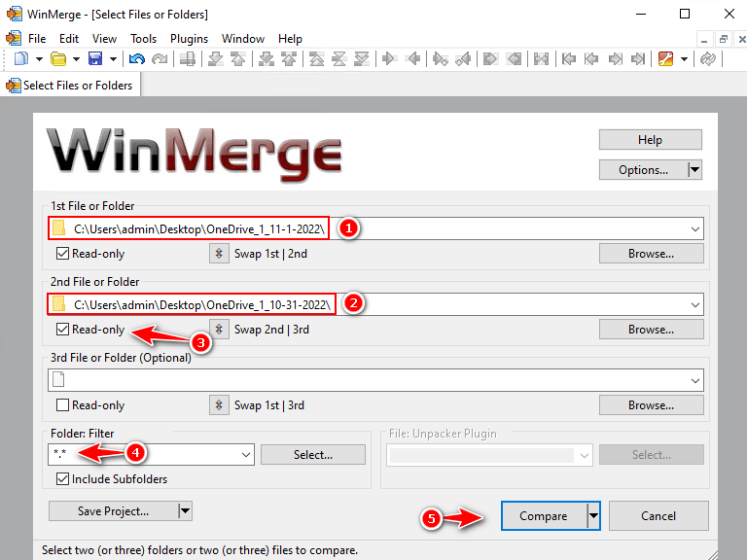This screenshot has height=560, width=747.
Task: Expand the Folder: Filter dropdown
Action: point(246,455)
